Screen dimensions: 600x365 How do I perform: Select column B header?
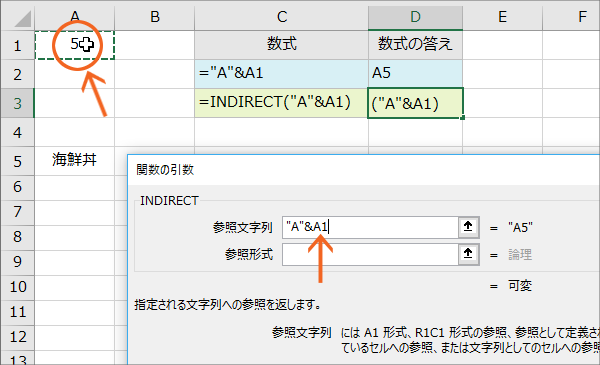click(x=155, y=17)
